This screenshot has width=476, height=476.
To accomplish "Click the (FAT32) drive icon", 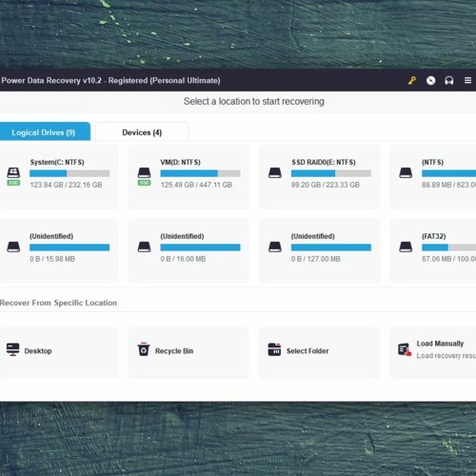I will [x=406, y=247].
